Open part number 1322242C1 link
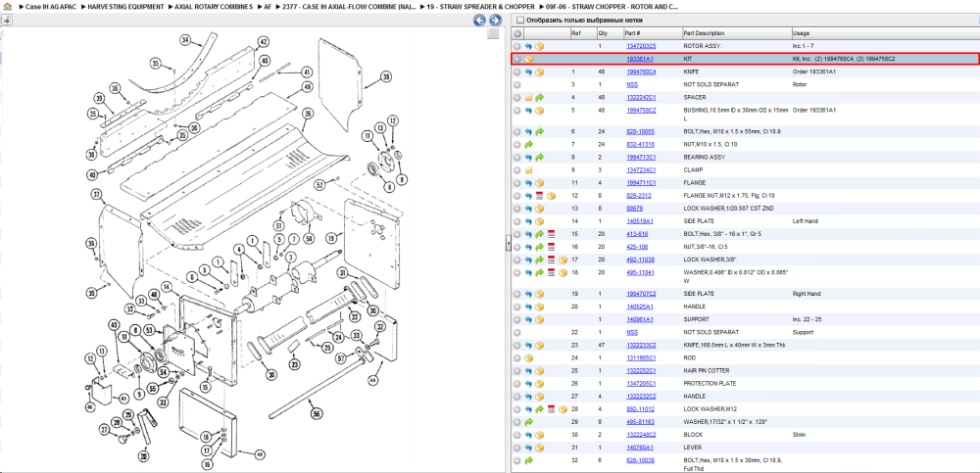 [641, 98]
